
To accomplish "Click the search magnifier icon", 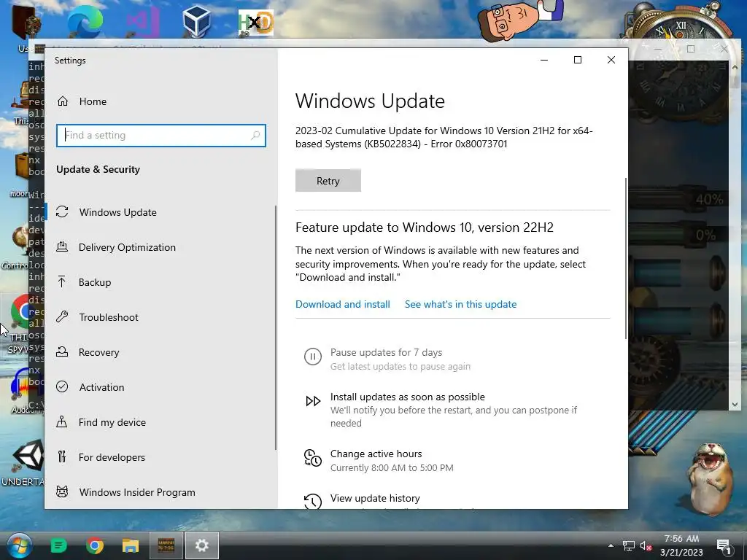I will [x=255, y=135].
